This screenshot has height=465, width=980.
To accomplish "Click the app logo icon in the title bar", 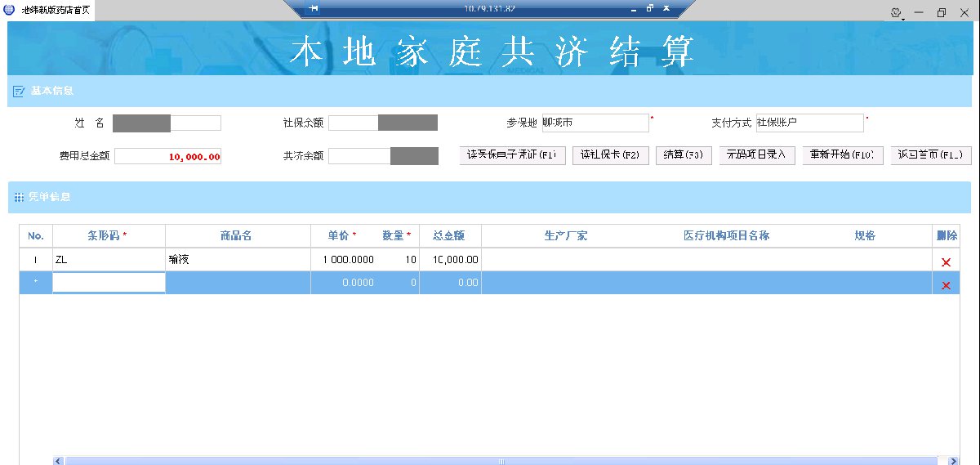I will pos(10,10).
